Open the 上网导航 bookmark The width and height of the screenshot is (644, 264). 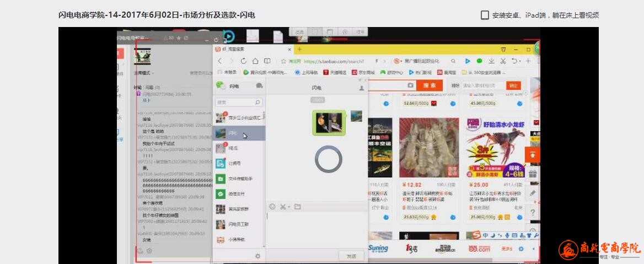[x=308, y=72]
